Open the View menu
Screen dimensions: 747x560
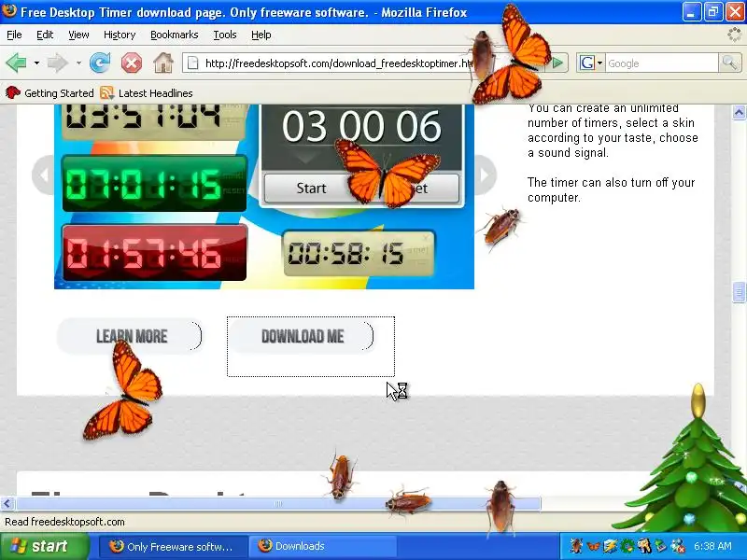click(78, 35)
